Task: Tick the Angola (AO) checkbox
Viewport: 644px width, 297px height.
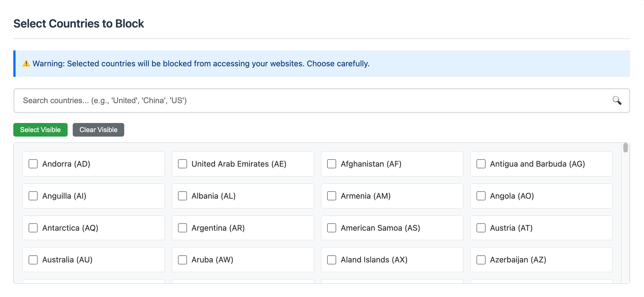Action: click(x=481, y=196)
